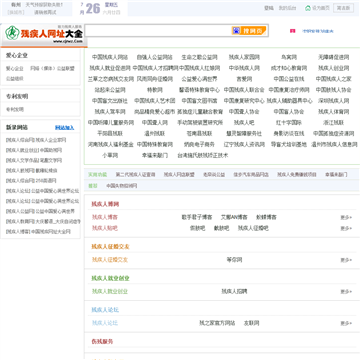Open the blue 残疾人论坛 category link
The image size is (360, 360).
point(105,323)
